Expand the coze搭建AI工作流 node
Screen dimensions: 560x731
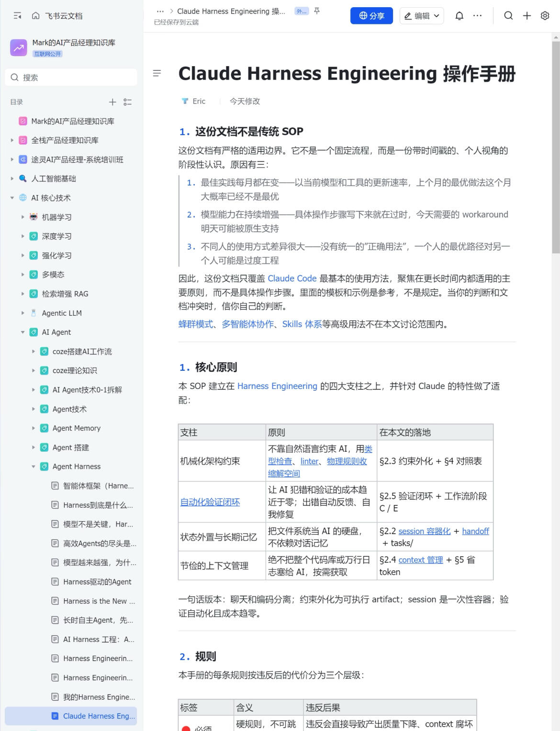click(33, 351)
